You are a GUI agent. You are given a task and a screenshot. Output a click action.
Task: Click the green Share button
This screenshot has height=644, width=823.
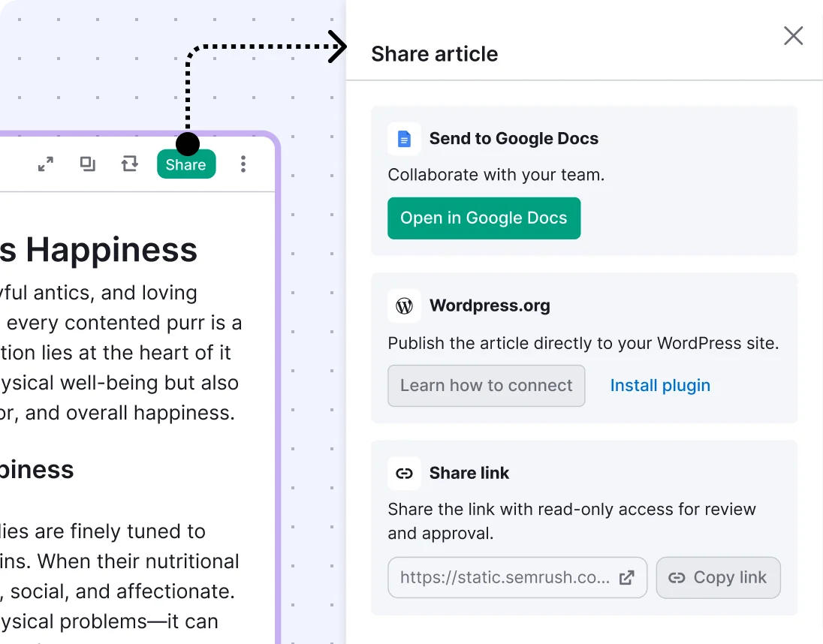(186, 164)
